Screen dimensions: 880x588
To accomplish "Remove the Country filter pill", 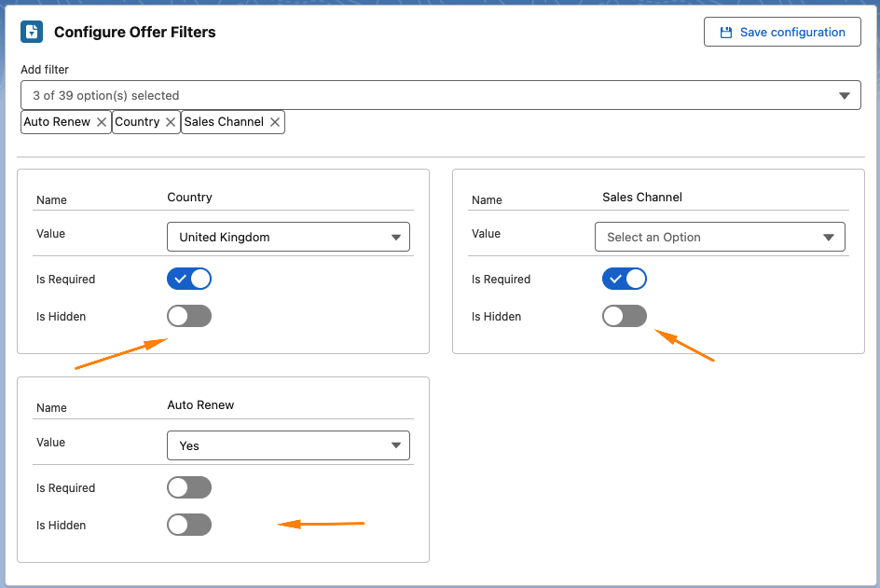I will (171, 122).
